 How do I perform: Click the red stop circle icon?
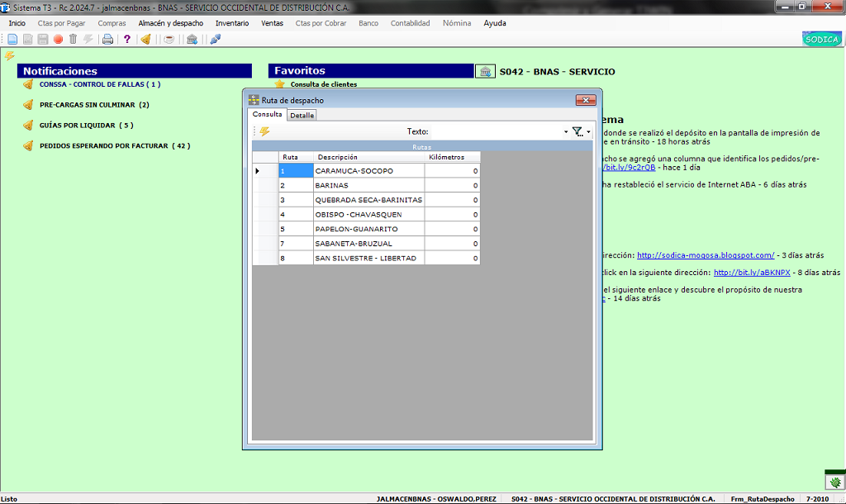coord(58,40)
